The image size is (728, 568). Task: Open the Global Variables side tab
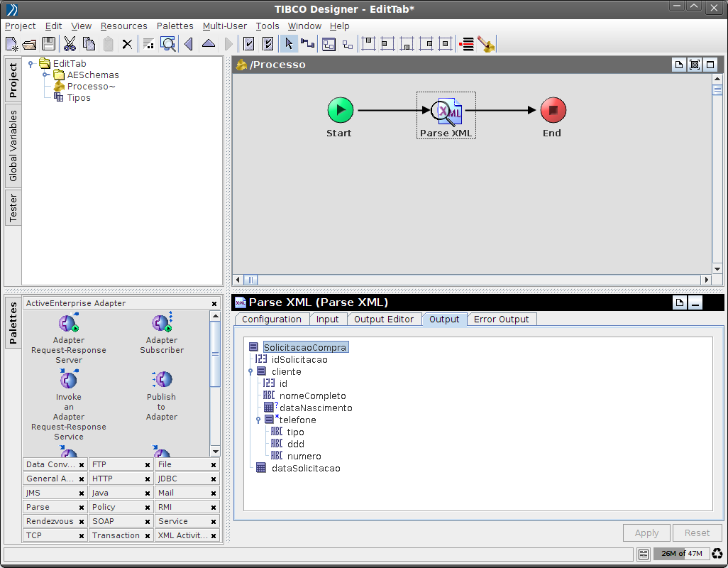tap(13, 146)
